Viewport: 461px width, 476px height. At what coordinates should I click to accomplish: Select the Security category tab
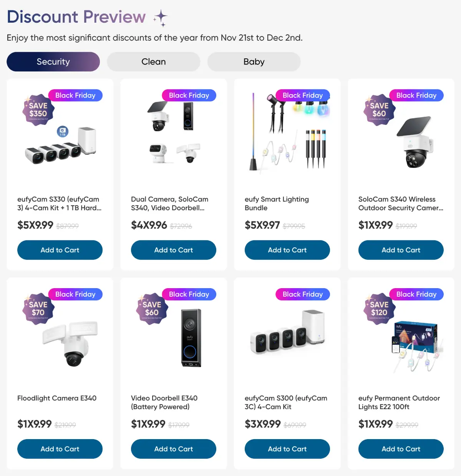click(x=53, y=62)
